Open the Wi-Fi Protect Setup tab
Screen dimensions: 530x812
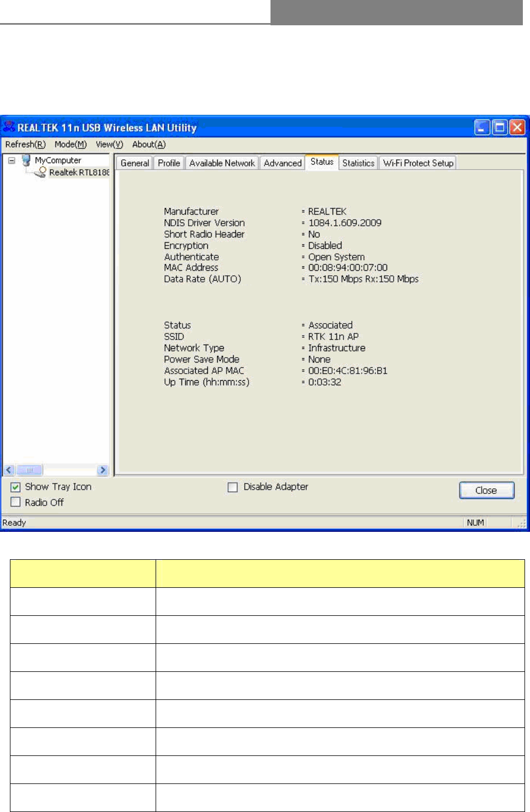(418, 163)
